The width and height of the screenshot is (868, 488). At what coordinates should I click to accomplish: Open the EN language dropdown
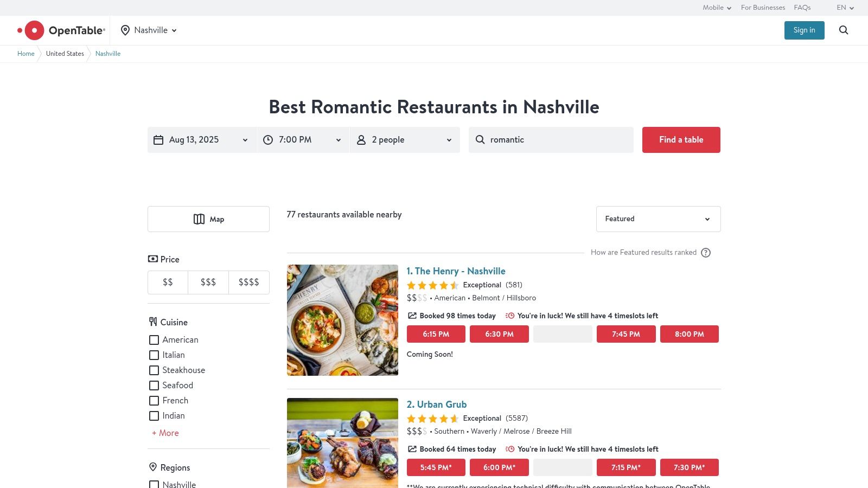845,8
